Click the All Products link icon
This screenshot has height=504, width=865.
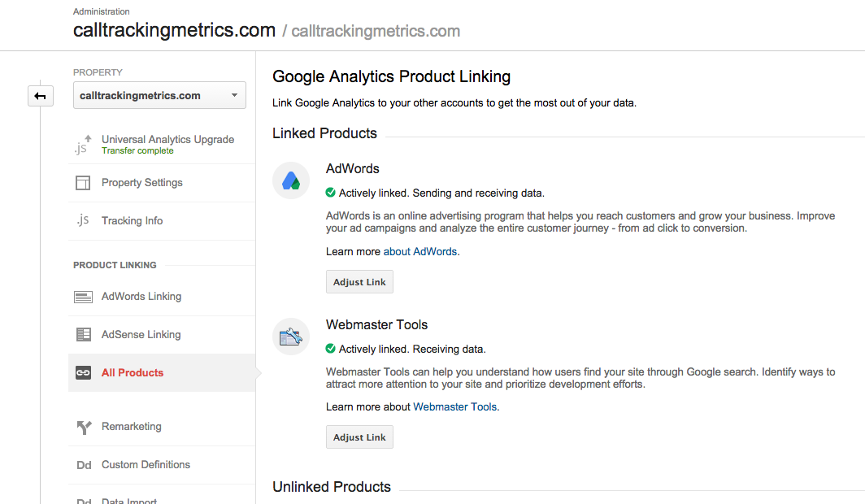pyautogui.click(x=83, y=373)
